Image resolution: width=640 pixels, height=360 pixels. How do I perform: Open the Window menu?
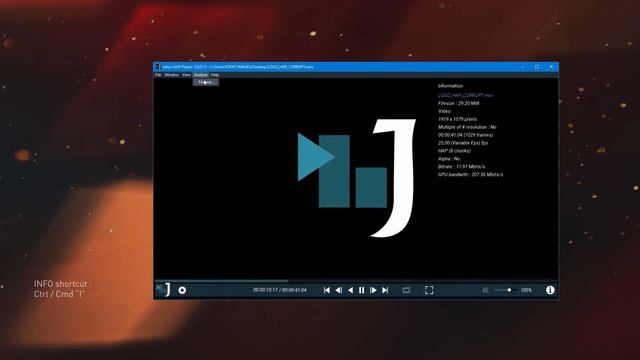[171, 75]
